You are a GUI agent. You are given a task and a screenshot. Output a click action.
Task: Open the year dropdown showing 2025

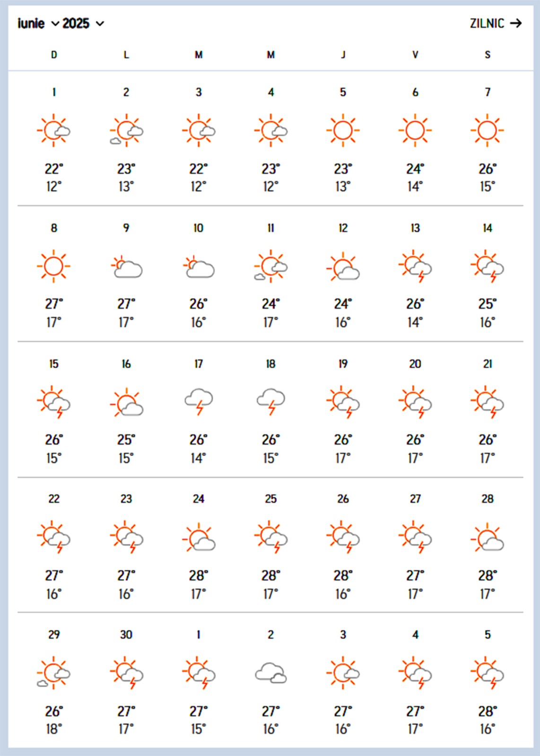coord(83,24)
